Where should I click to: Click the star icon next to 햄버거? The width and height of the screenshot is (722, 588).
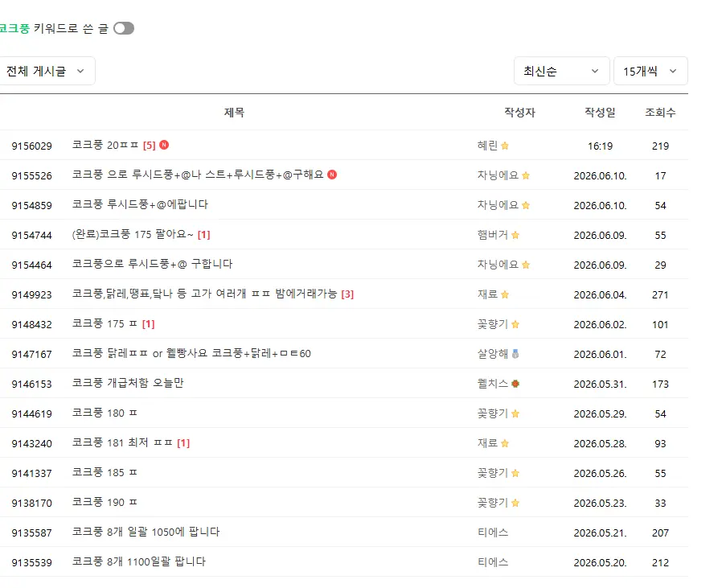(x=515, y=235)
